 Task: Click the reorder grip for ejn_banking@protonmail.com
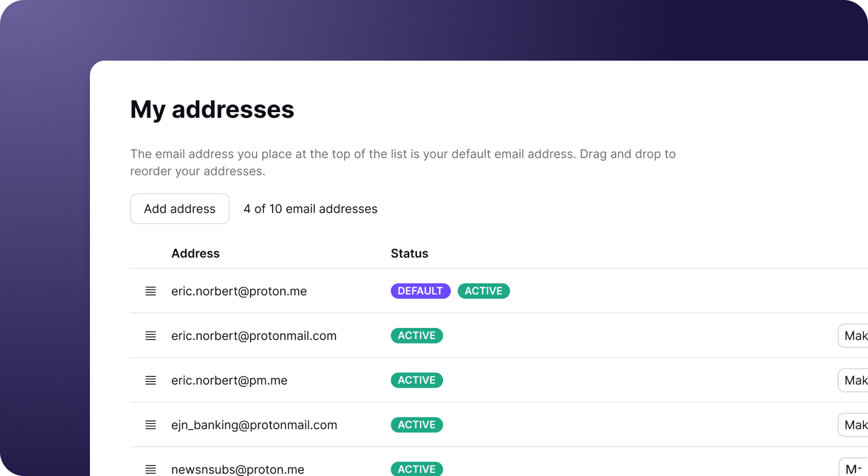coord(151,425)
